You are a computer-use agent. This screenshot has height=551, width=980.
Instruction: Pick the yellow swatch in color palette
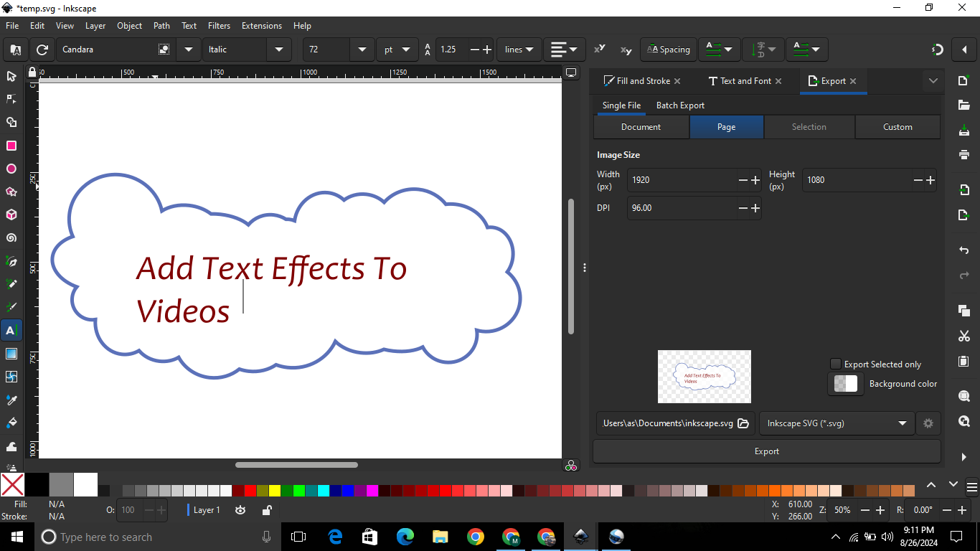(275, 491)
